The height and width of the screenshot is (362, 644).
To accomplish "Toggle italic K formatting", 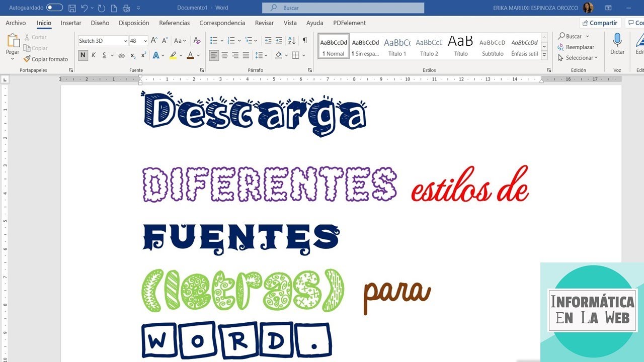I will (x=94, y=55).
